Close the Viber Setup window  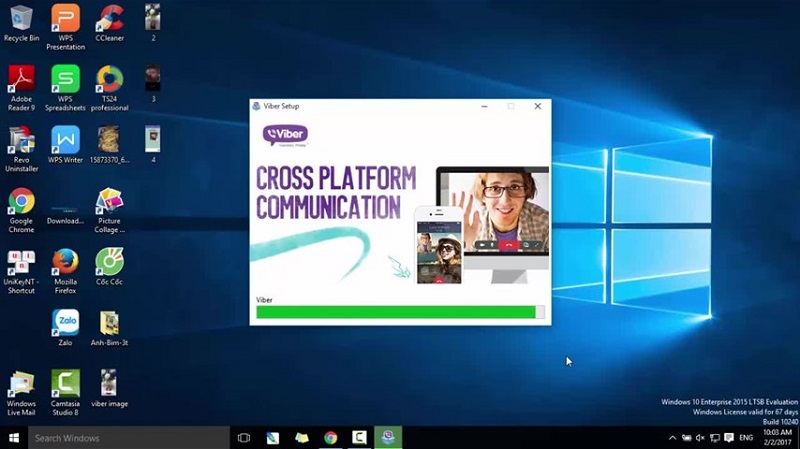coord(537,106)
